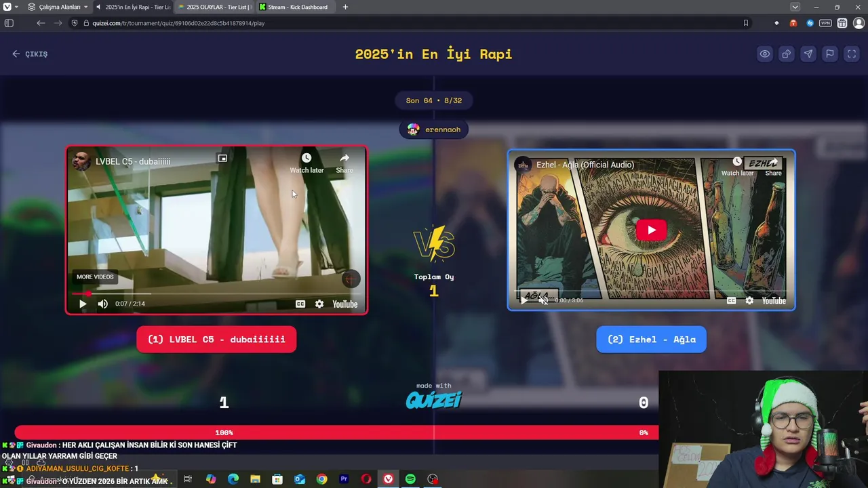Click the red YouTube play button on Ezhel video
The height and width of the screenshot is (488, 868).
(651, 230)
